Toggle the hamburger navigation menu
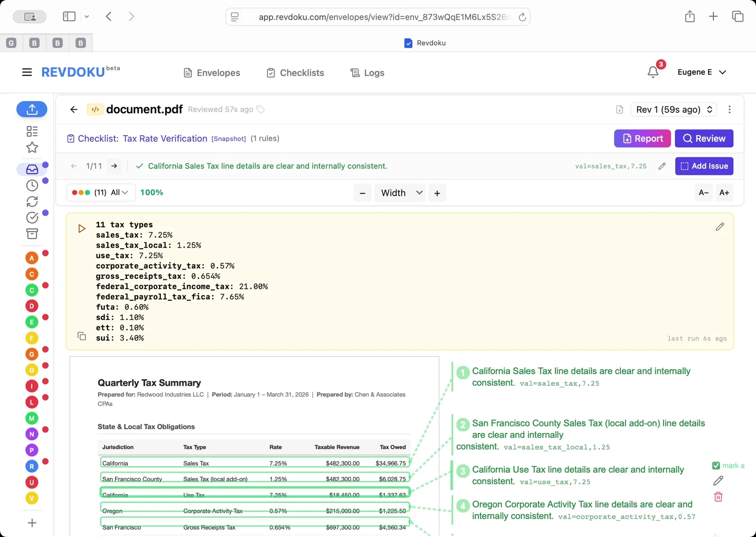Viewport: 756px width, 537px height. click(27, 72)
